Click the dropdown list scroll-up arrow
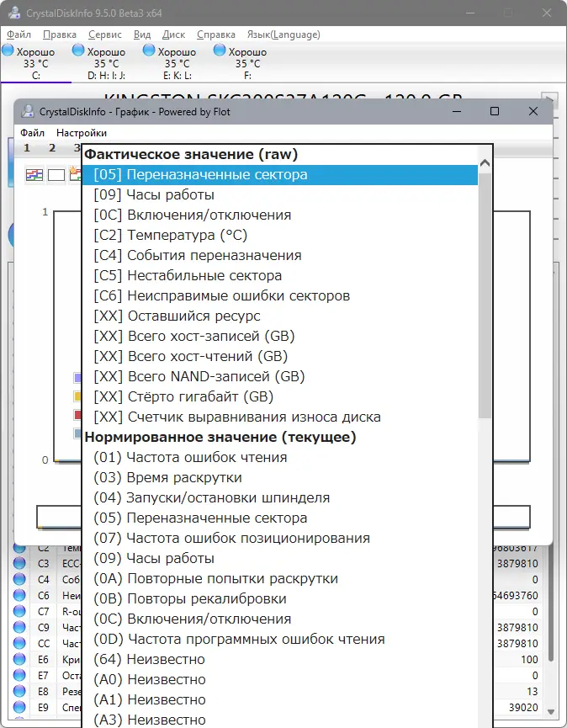This screenshot has height=728, width=567. [485, 163]
